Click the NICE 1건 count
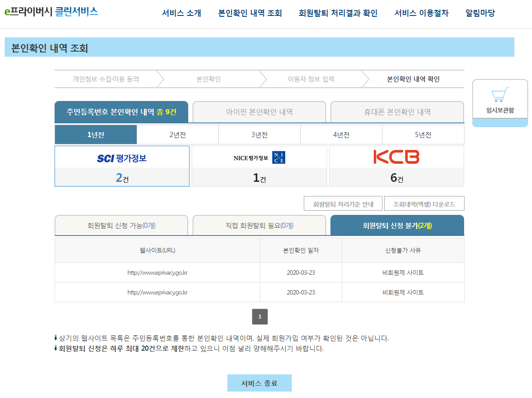Image resolution: width=532 pixels, height=398 pixels. [259, 178]
